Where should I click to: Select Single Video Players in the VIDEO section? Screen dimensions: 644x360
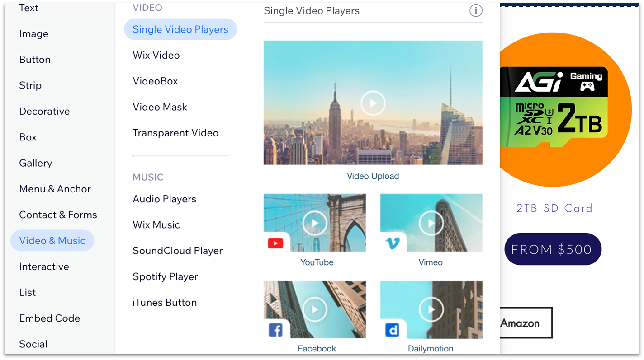pos(180,29)
